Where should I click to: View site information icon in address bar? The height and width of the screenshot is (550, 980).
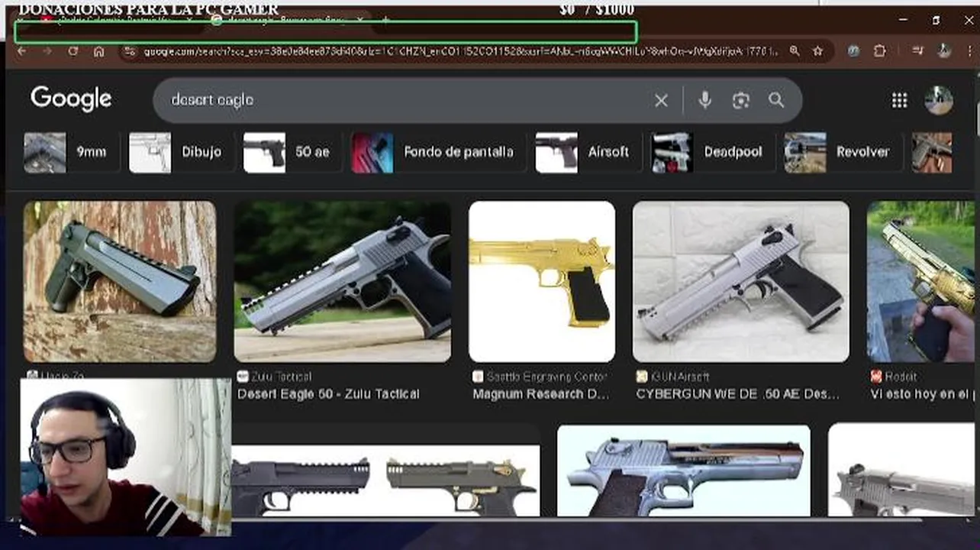[130, 51]
